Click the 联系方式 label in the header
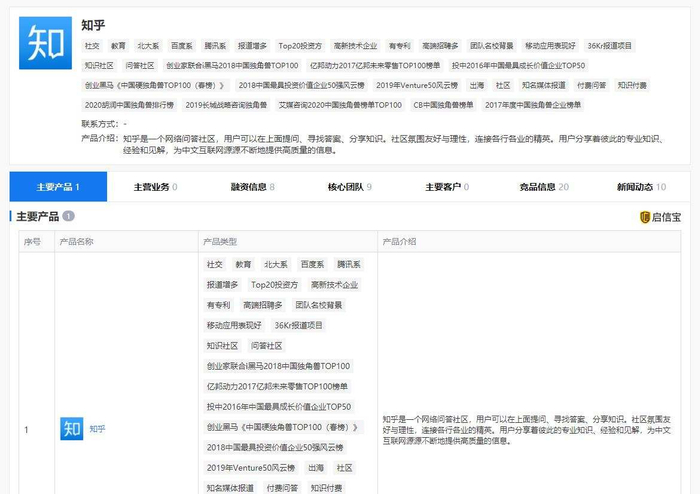 [x=99, y=124]
